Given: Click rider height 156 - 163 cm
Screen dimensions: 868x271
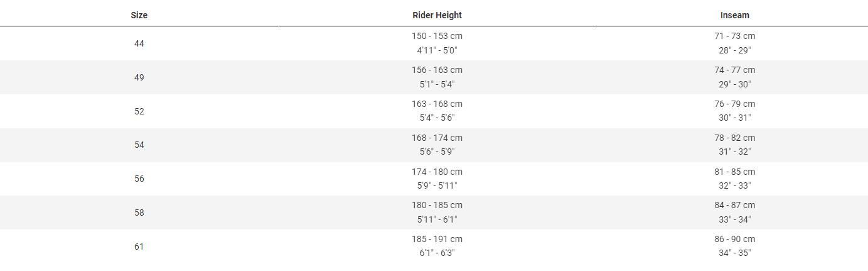Looking at the screenshot, I should [437, 70].
